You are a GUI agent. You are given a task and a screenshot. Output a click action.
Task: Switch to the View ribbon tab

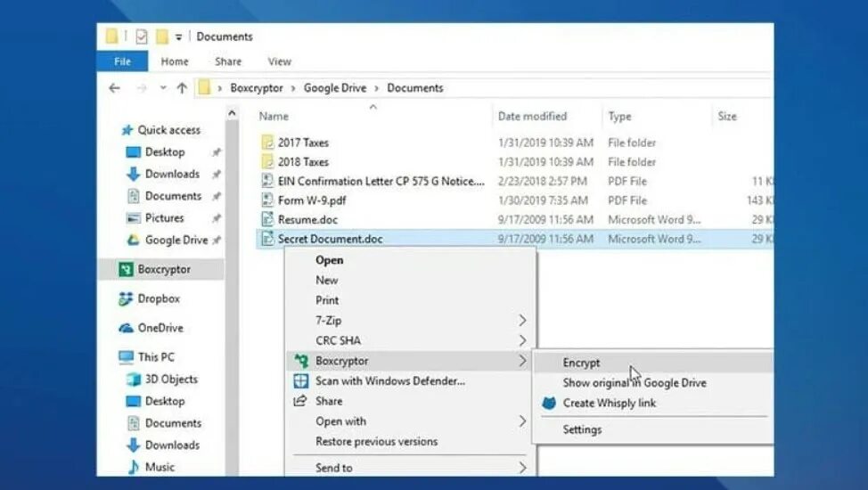[280, 61]
